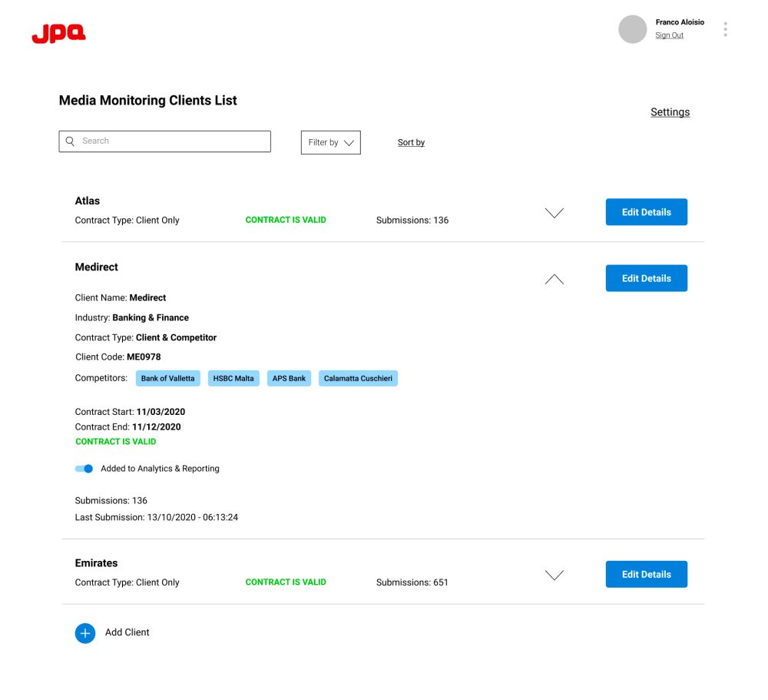The image size is (768, 700).
Task: Click the Atlas client name
Action: point(88,201)
